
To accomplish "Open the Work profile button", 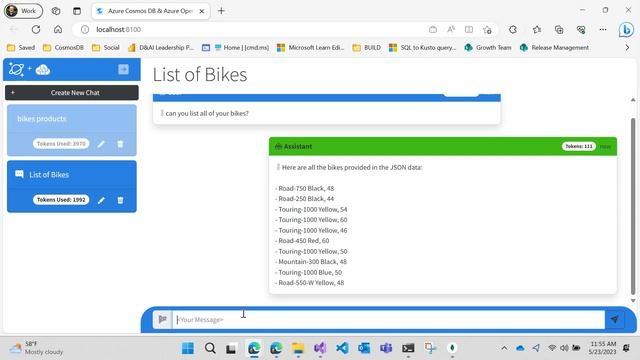I will point(23,11).
